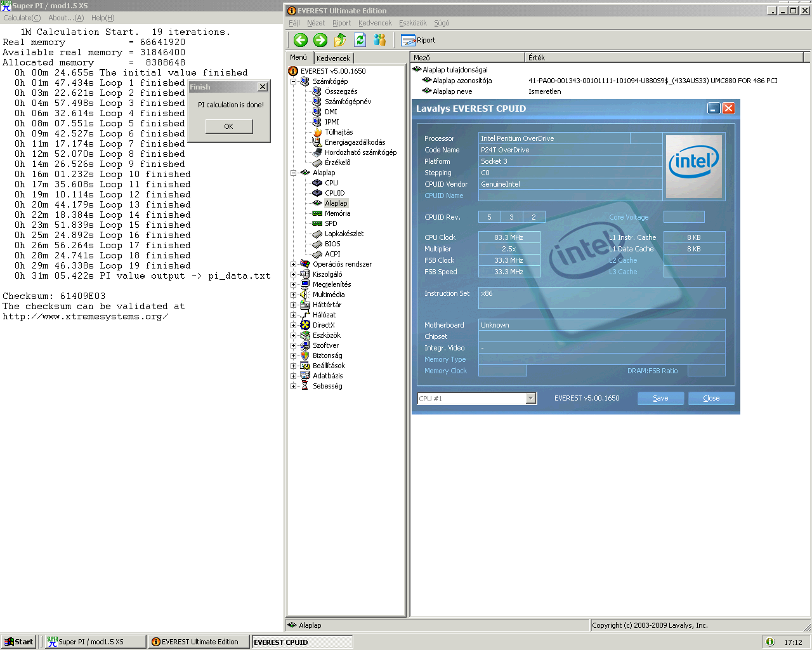The image size is (812, 650).
Task: Switch to Kedvencek tab in left panel
Action: coord(333,58)
